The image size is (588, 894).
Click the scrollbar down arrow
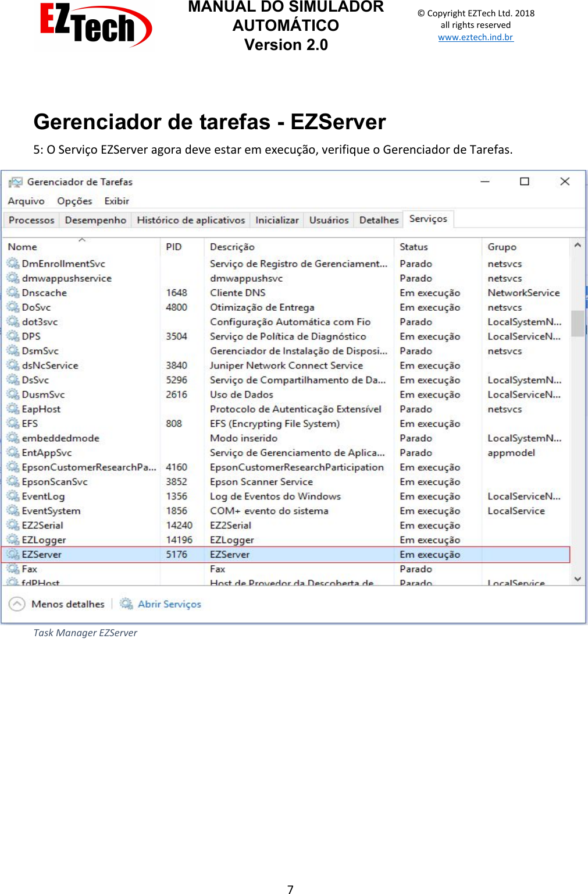[x=578, y=579]
